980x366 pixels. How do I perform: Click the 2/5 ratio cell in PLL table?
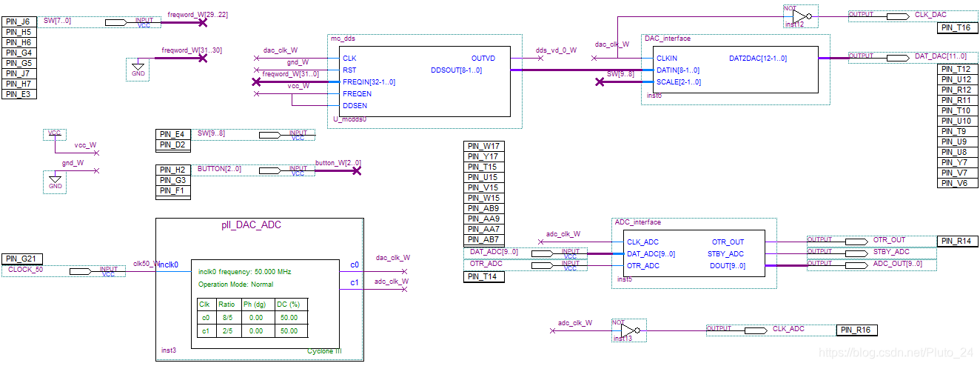point(227,330)
